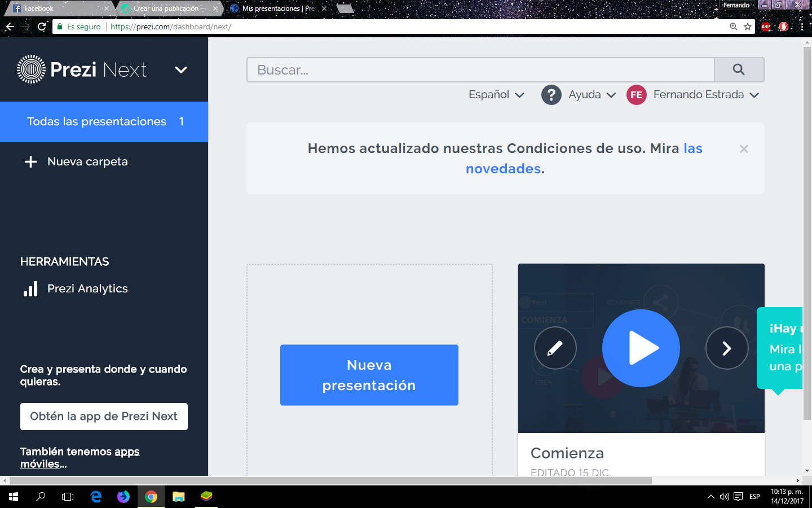Close the Crear una publicación tab
The width and height of the screenshot is (812, 508).
[x=215, y=8]
